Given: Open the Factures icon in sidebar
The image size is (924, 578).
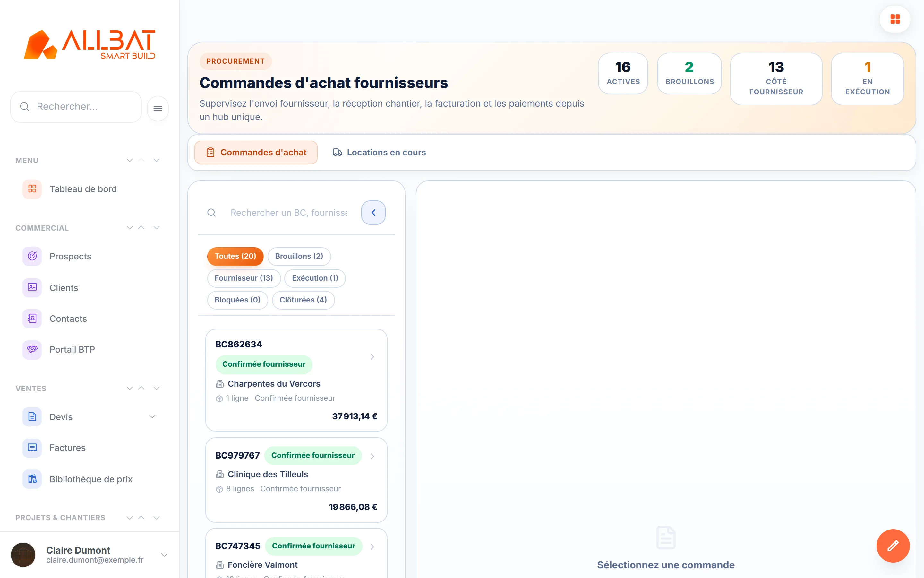Looking at the screenshot, I should point(32,448).
